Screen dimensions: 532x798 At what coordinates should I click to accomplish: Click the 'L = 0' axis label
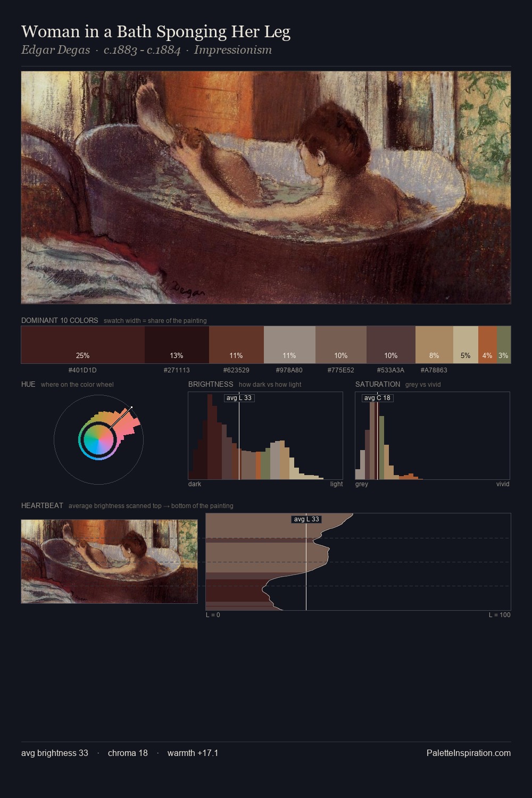tap(213, 615)
